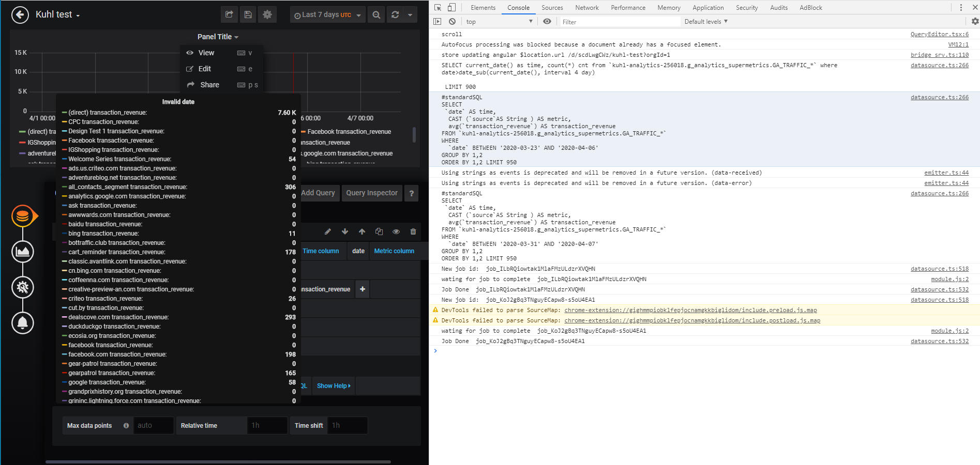Save the dashboard using the floppy disk icon
This screenshot has width=980, height=465.
248,14
